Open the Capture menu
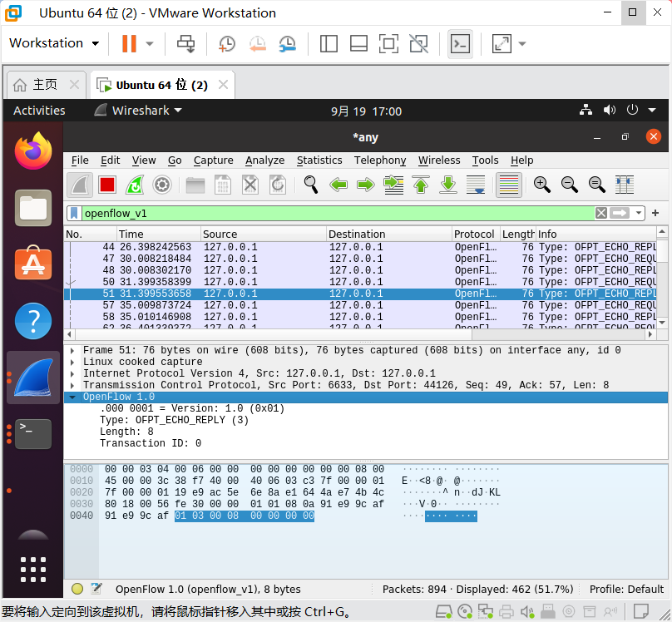Screen dimensions: 672x622 (214, 160)
